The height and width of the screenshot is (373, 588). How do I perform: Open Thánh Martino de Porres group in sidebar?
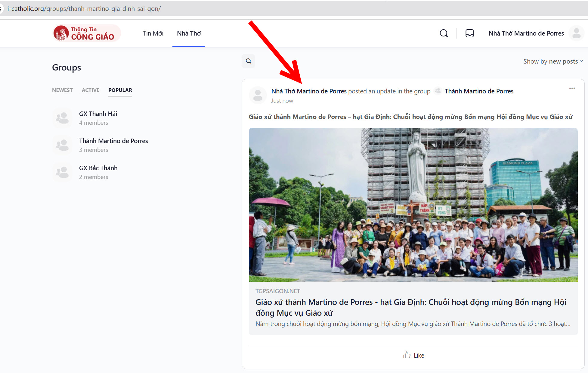(x=113, y=141)
